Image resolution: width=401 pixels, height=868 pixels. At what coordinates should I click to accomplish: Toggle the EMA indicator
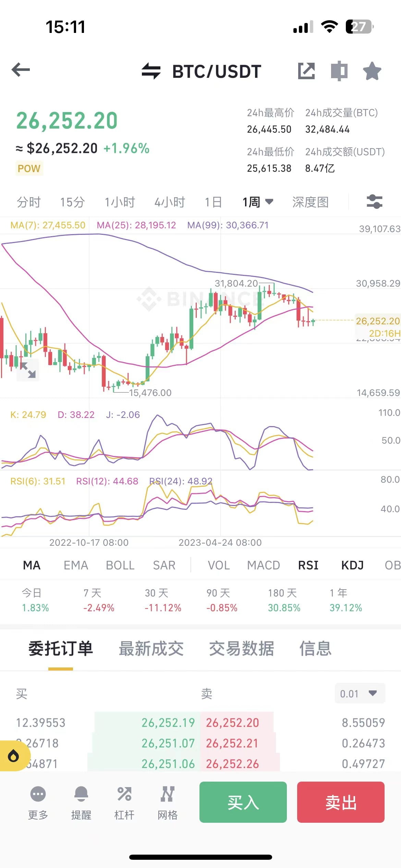coord(76,565)
